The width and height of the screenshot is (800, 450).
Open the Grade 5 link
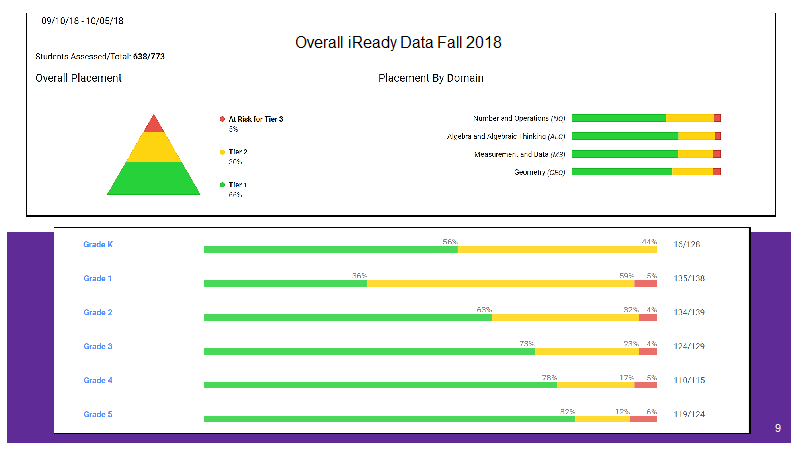click(x=98, y=414)
